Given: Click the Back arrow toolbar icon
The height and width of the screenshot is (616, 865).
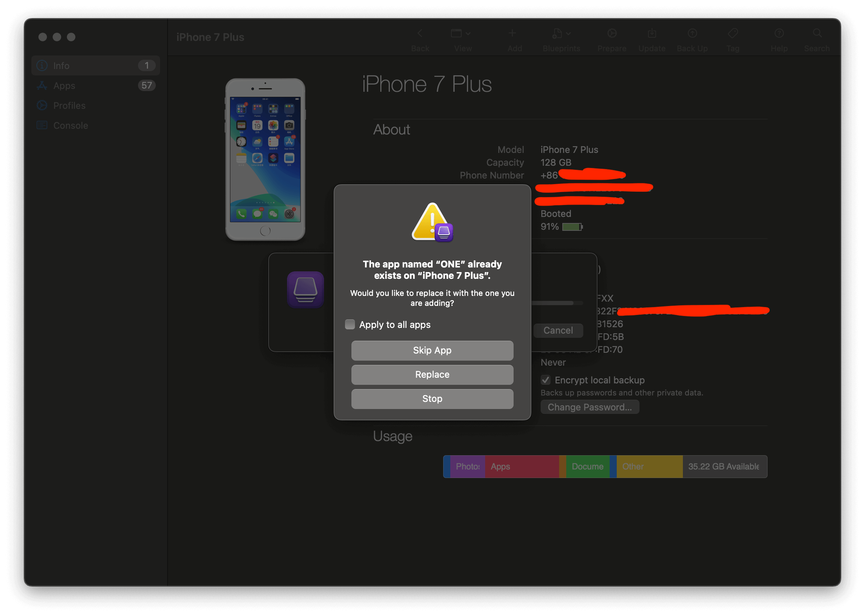Looking at the screenshot, I should [420, 34].
